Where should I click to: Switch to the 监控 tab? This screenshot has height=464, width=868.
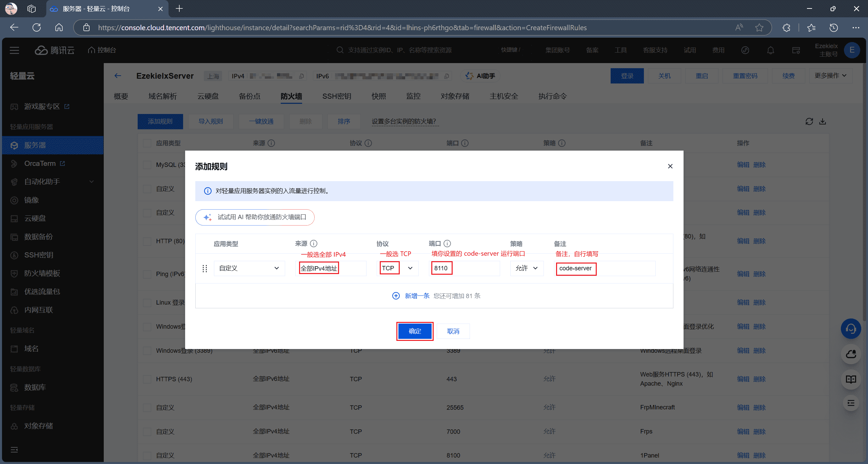point(413,96)
